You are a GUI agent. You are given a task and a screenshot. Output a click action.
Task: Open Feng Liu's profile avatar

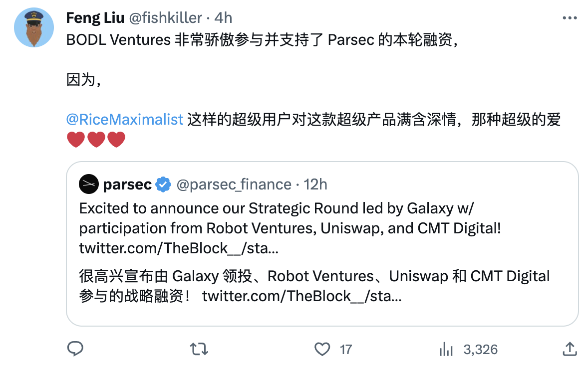click(34, 28)
